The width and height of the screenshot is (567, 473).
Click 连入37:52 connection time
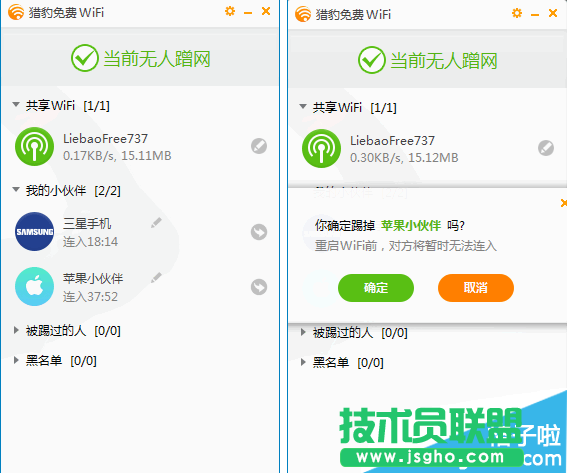tap(90, 297)
